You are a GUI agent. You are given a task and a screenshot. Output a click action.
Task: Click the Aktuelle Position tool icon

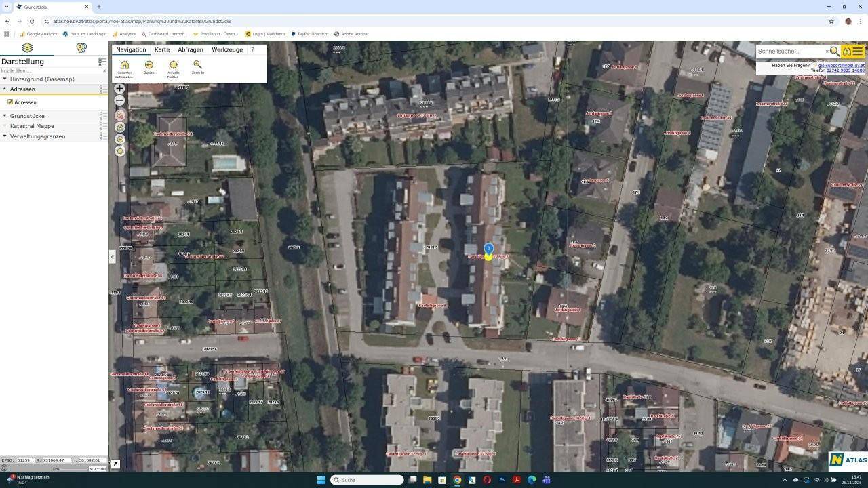tap(173, 65)
